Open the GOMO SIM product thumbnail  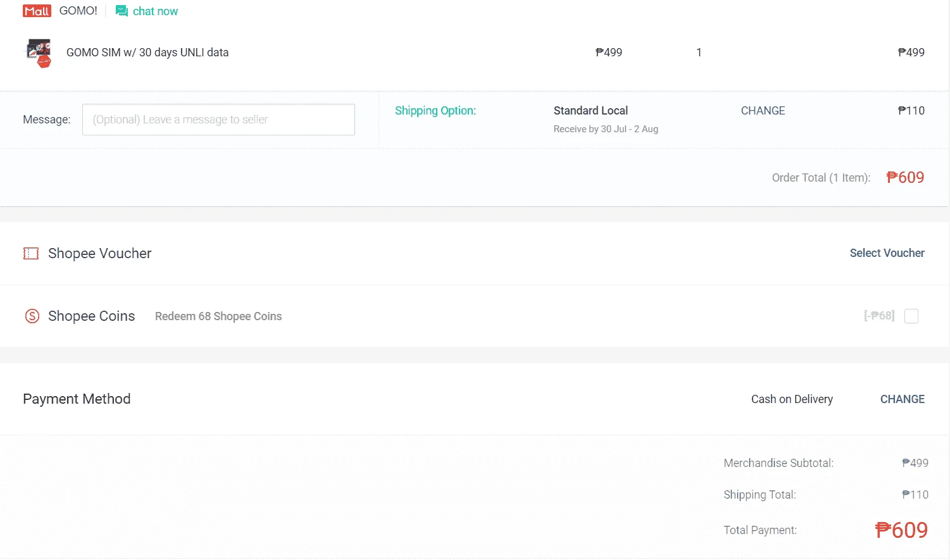click(x=39, y=53)
